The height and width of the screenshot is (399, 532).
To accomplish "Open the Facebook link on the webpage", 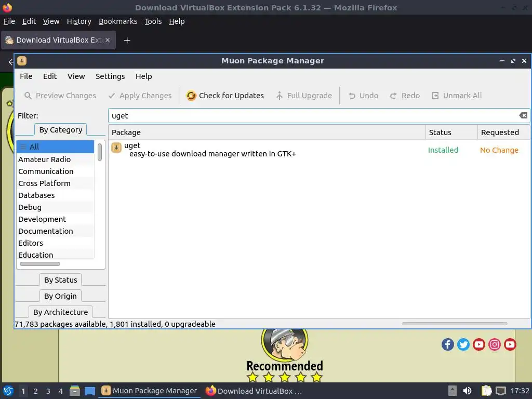I will click(x=447, y=344).
